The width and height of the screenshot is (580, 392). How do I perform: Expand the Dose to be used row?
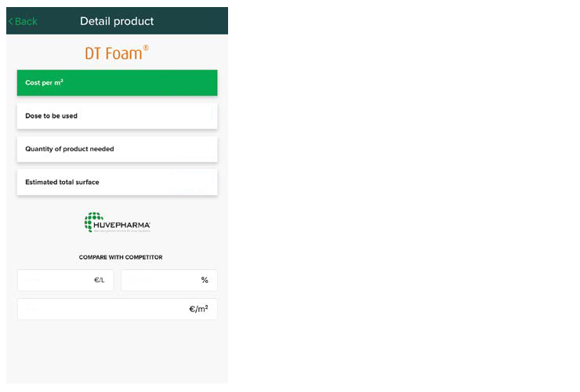coord(117,116)
